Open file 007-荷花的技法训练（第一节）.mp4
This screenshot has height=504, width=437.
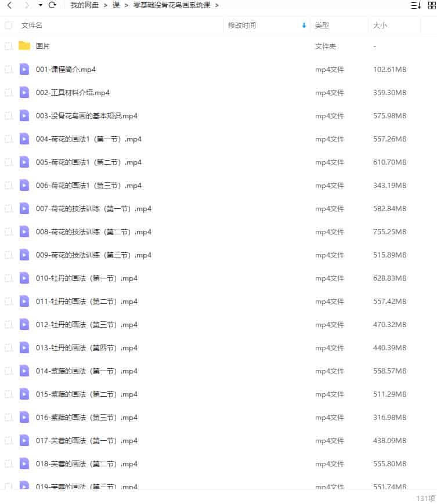(x=93, y=209)
